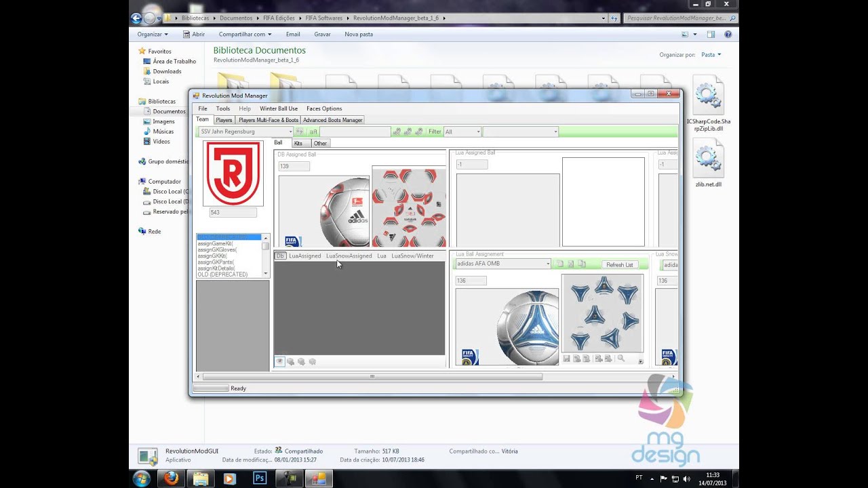Screen dimensions: 868x488
Task: Open the File menu in Revolution Mod Manager
Action: tap(203, 108)
